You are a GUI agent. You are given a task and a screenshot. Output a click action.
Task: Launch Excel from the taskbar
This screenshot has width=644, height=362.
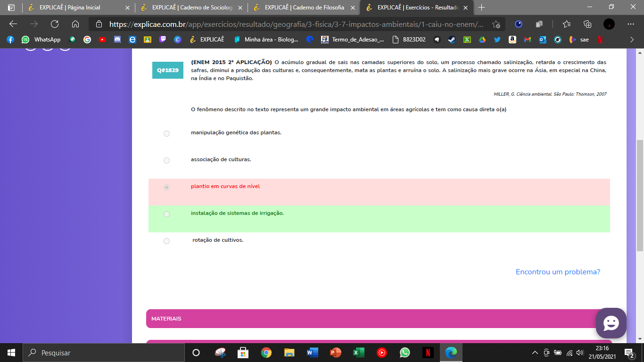(x=359, y=353)
